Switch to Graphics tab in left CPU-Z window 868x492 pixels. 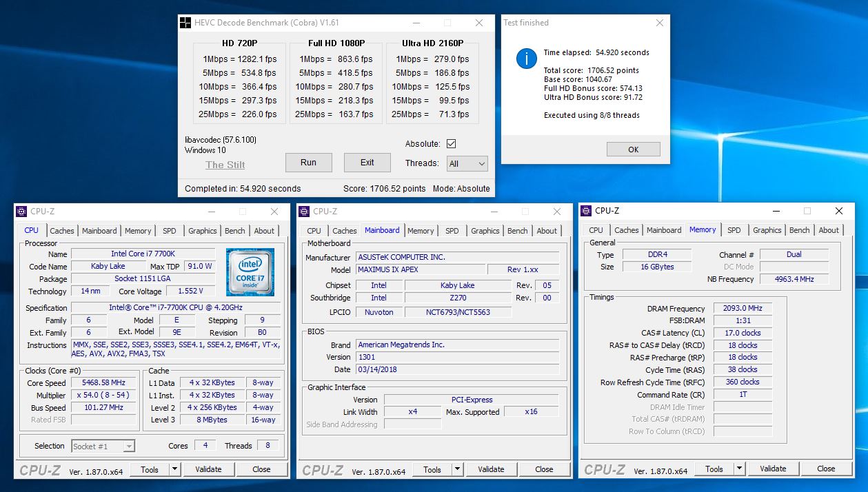(x=203, y=231)
